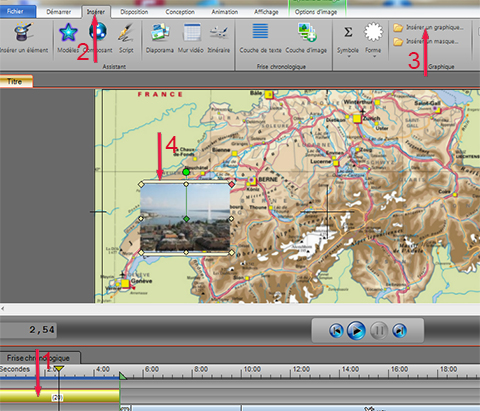Click the yellow playhead marker on the ruler
The width and height of the screenshot is (480, 411).
tap(59, 369)
